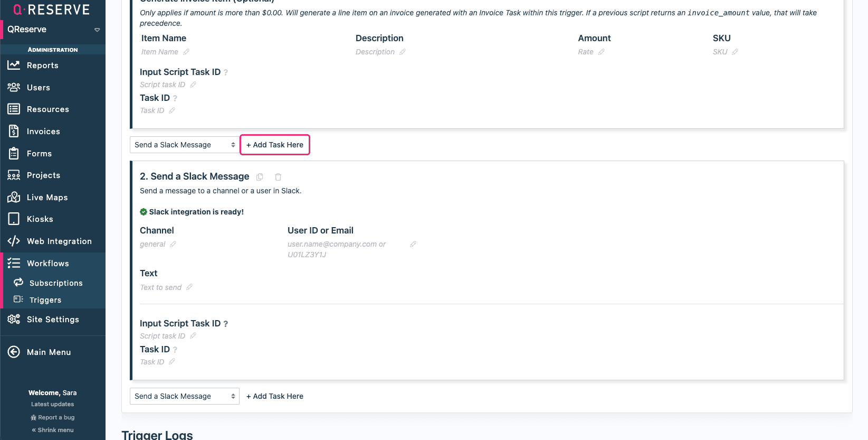
Task: Open Subscriptions under Workflows
Action: click(56, 283)
